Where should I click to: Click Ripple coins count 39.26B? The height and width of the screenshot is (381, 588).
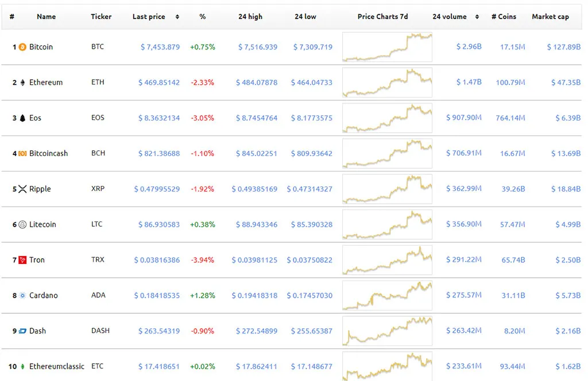(x=513, y=189)
